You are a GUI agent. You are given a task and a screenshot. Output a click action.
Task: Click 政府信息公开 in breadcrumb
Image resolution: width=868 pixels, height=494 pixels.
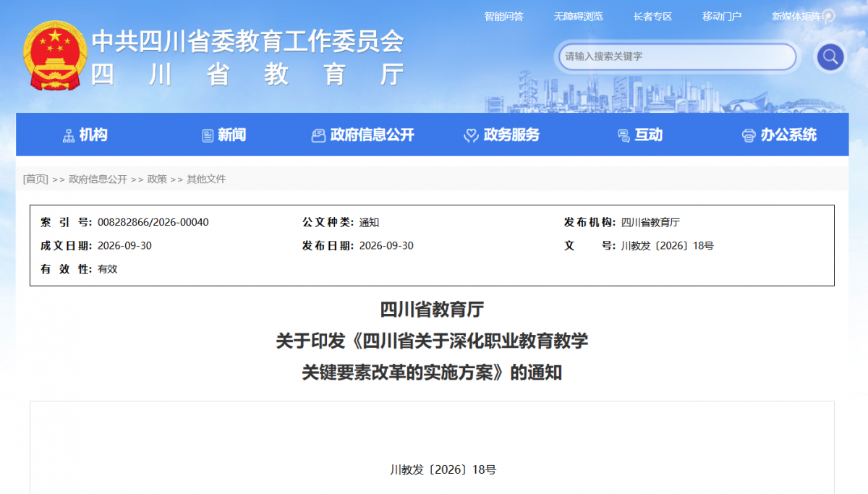(98, 179)
